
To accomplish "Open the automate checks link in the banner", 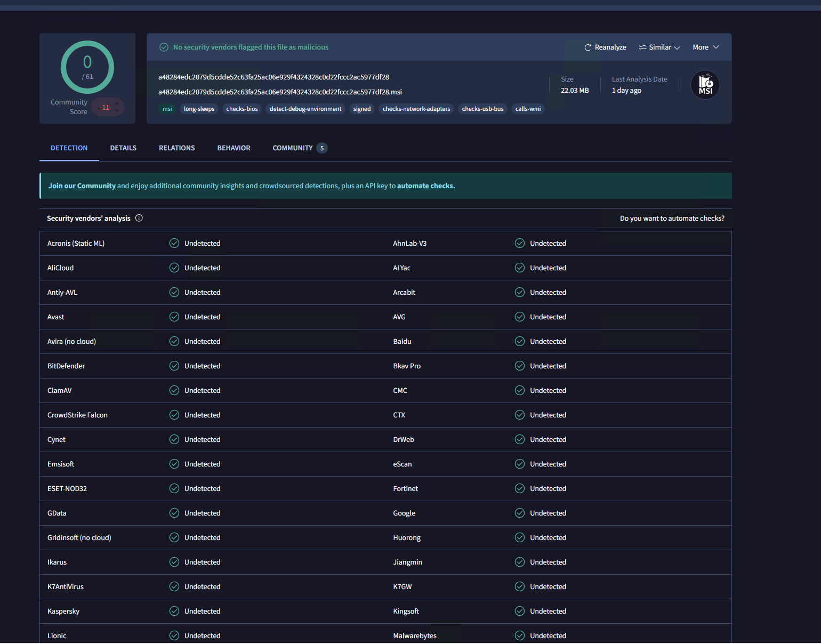I will (x=426, y=186).
